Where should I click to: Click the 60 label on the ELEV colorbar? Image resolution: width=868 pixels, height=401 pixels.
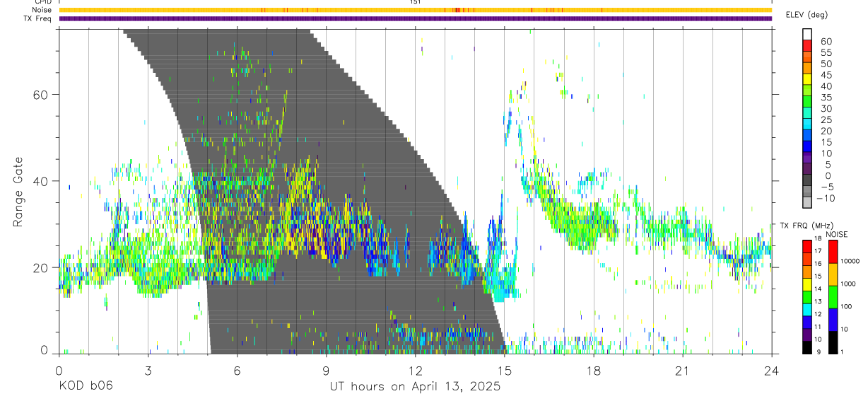click(x=826, y=42)
